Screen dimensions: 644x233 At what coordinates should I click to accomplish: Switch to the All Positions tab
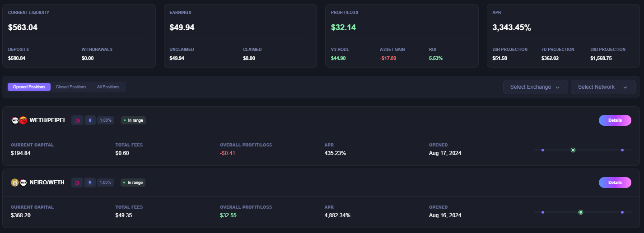(x=108, y=87)
